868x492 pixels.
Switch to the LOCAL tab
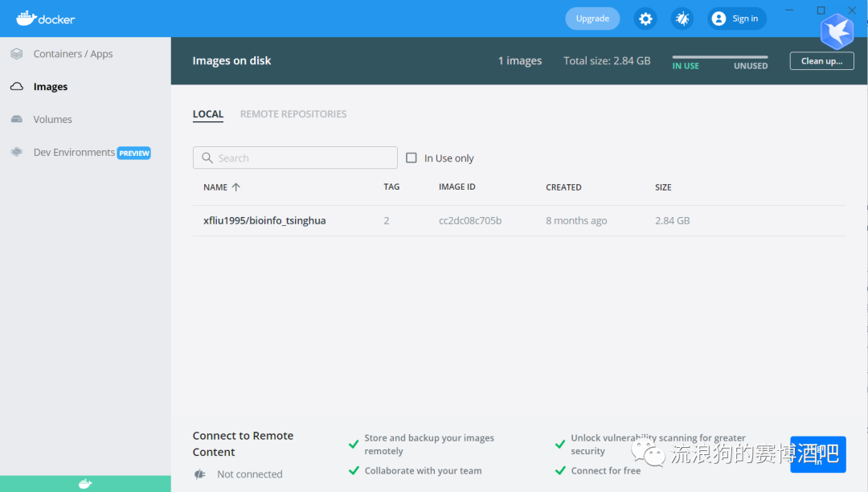(208, 114)
